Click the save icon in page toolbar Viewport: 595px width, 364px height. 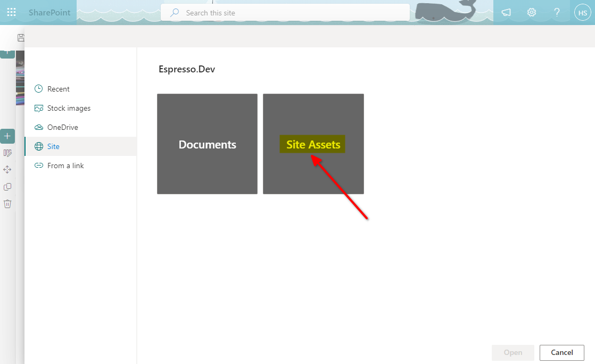coord(21,38)
